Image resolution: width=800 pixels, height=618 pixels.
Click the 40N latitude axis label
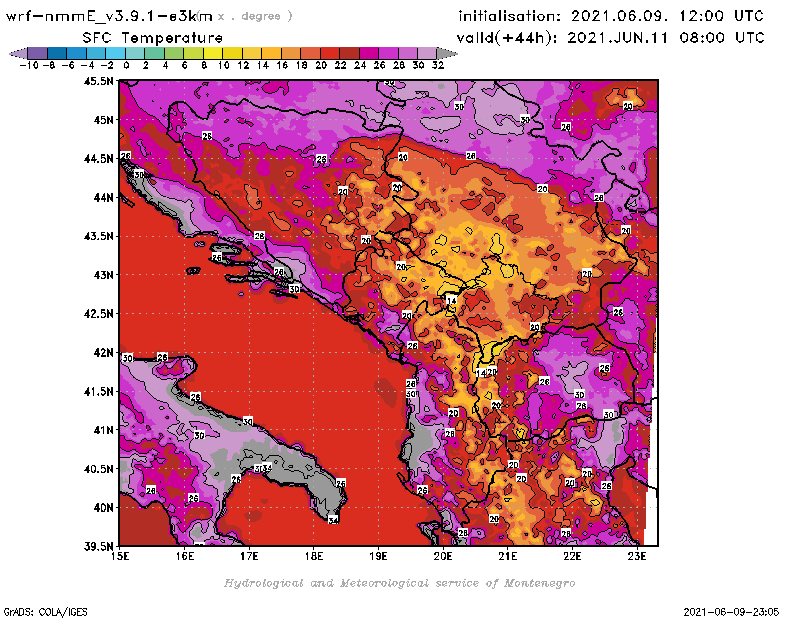(103, 507)
